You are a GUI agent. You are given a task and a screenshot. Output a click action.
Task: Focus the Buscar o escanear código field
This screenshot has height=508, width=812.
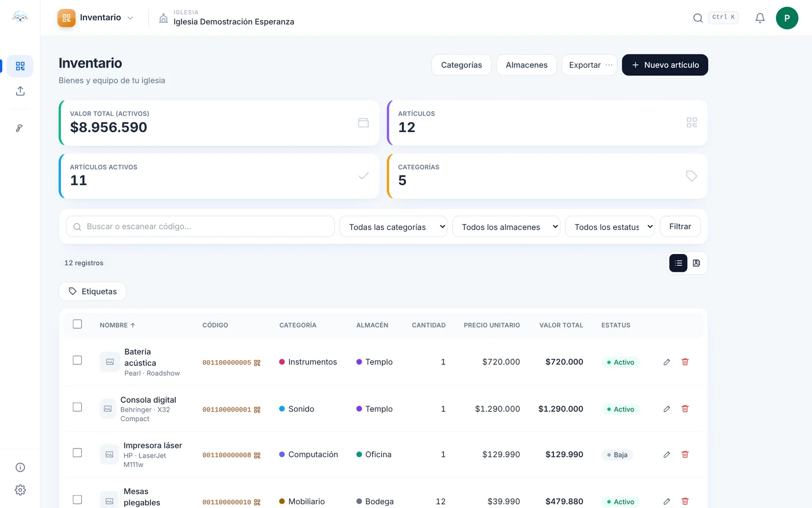tap(200, 227)
